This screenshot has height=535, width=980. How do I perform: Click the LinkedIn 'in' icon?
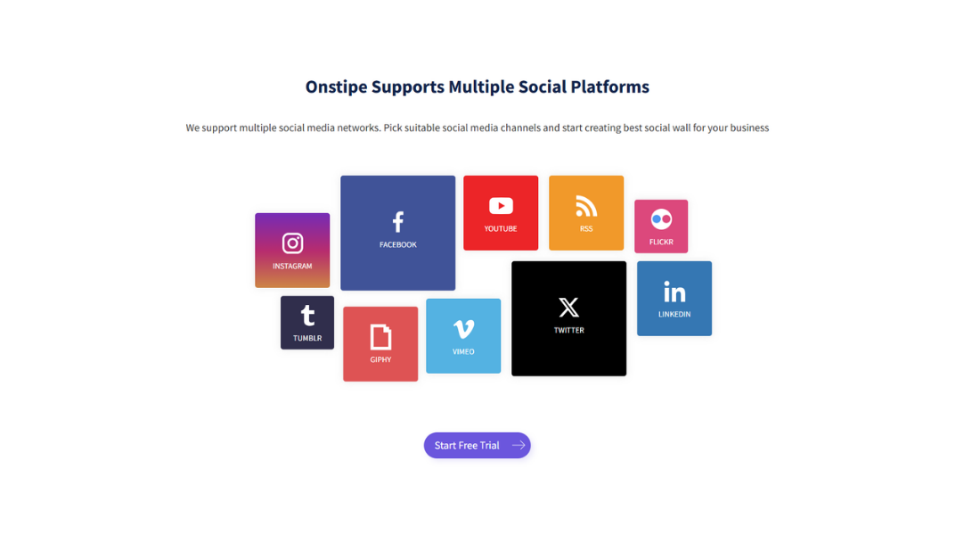674,292
